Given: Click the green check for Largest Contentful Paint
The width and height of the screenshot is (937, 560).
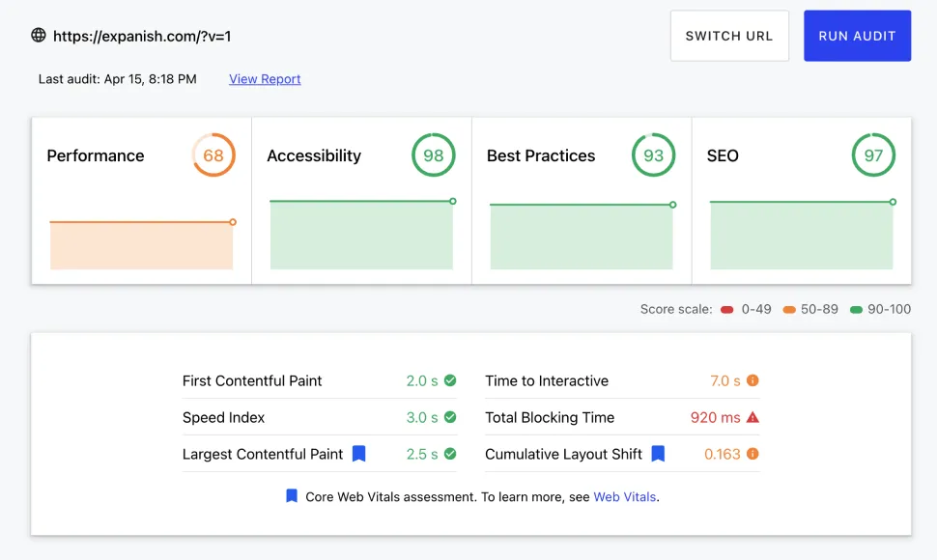Looking at the screenshot, I should pos(450,454).
